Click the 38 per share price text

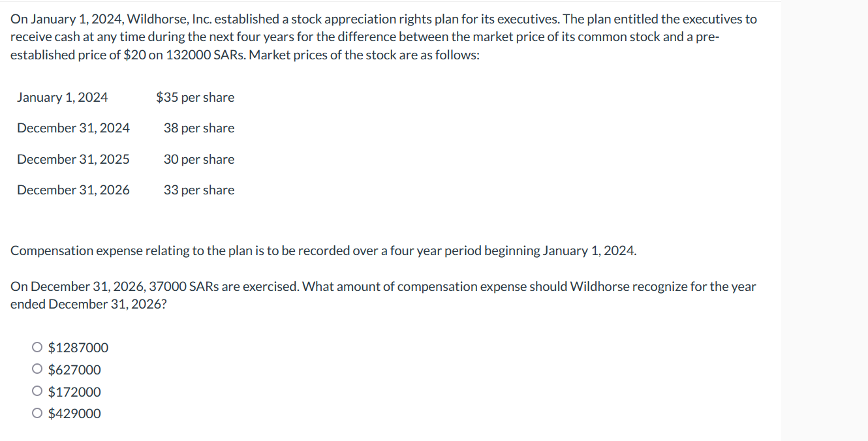(199, 128)
